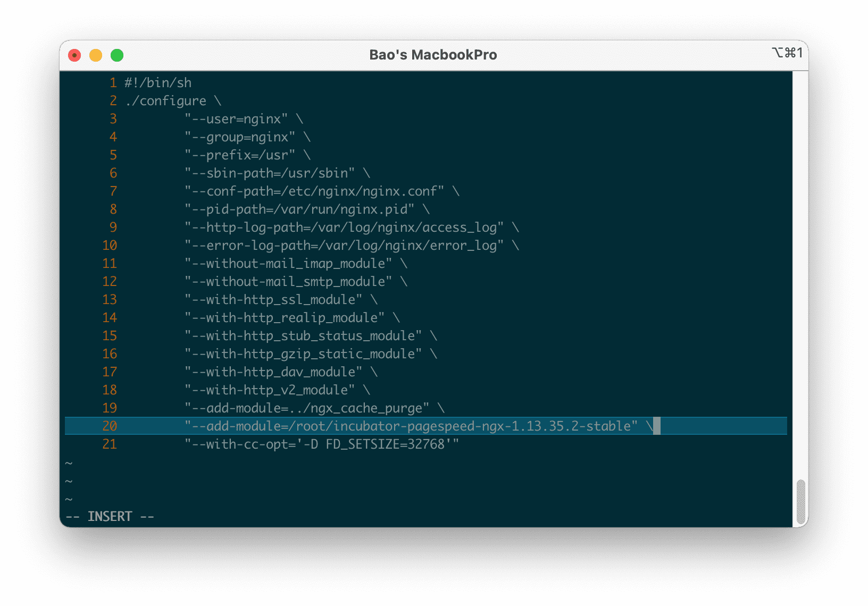The height and width of the screenshot is (606, 868).
Task: Click the green maximize window button
Action: click(x=117, y=55)
